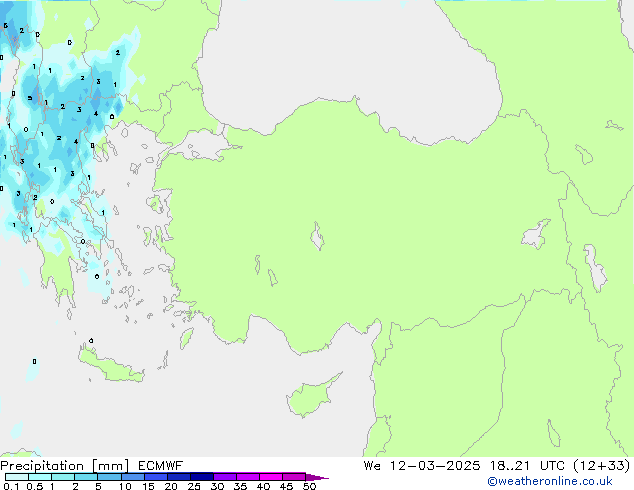Click the "15" legend scale label
This screenshot has height=490, width=634.
point(148,486)
